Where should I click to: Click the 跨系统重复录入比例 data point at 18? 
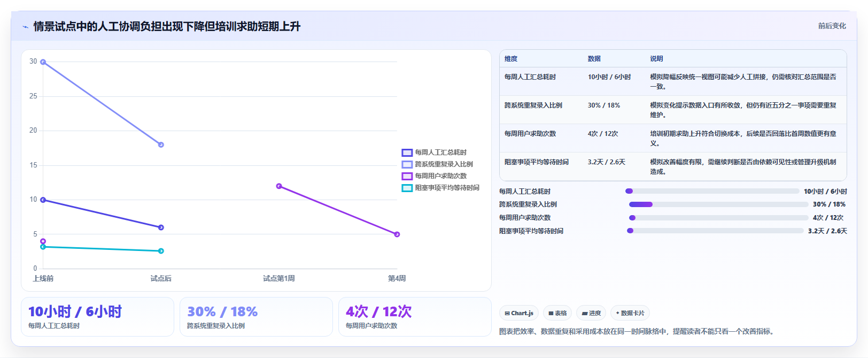[x=161, y=144]
